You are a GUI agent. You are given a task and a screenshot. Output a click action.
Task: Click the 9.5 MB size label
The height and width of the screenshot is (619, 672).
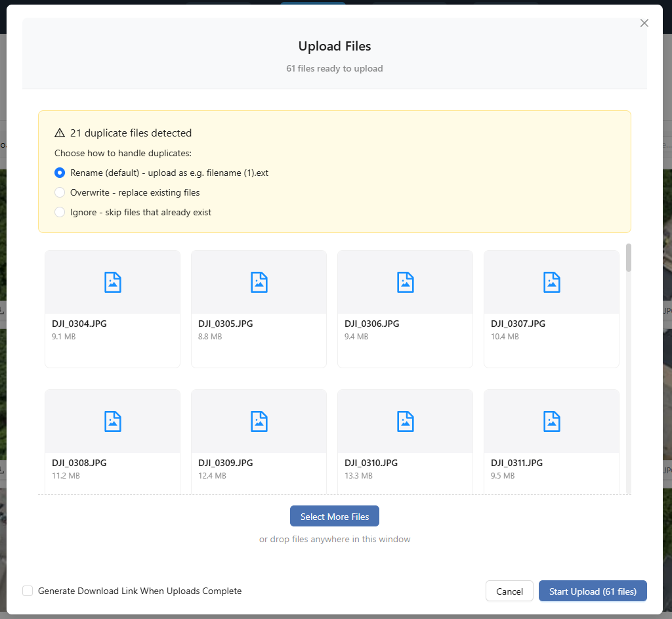pos(503,476)
